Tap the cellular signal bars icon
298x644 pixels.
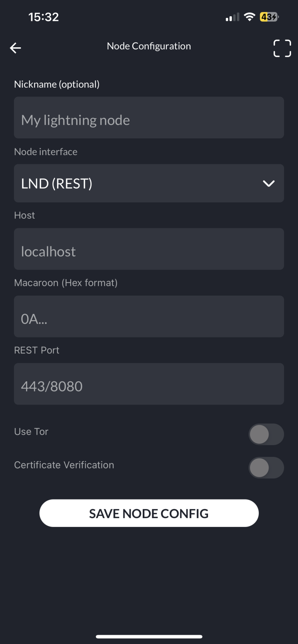(x=232, y=17)
